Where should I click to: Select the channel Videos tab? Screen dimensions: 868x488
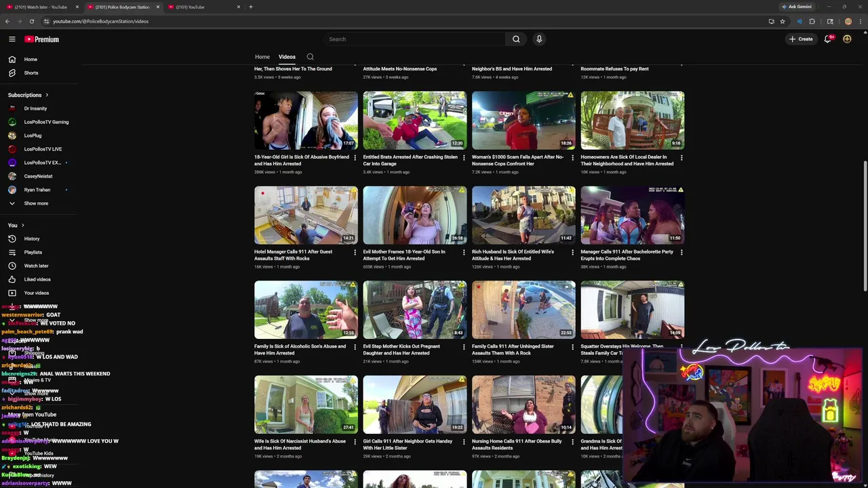pos(287,57)
